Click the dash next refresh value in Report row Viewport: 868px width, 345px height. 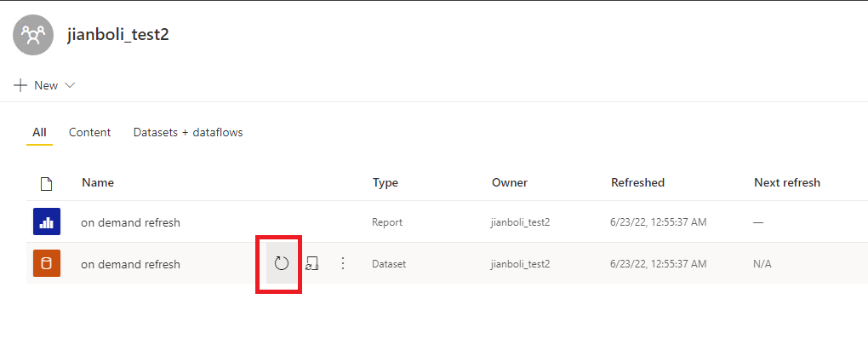tap(758, 222)
